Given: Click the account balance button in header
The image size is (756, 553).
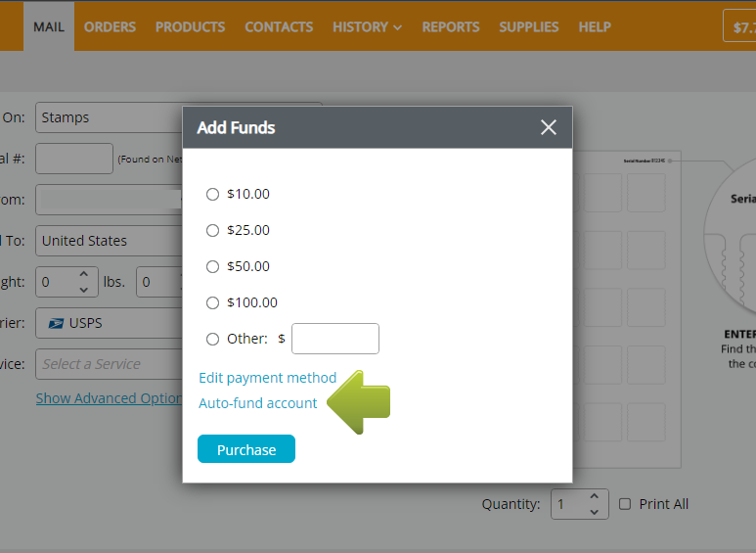Looking at the screenshot, I should click(739, 26).
